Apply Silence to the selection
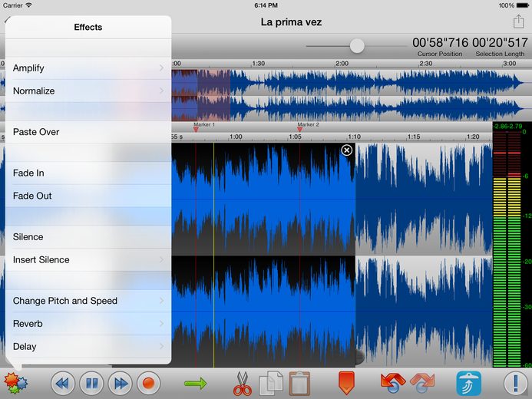This screenshot has height=399, width=532. click(88, 236)
